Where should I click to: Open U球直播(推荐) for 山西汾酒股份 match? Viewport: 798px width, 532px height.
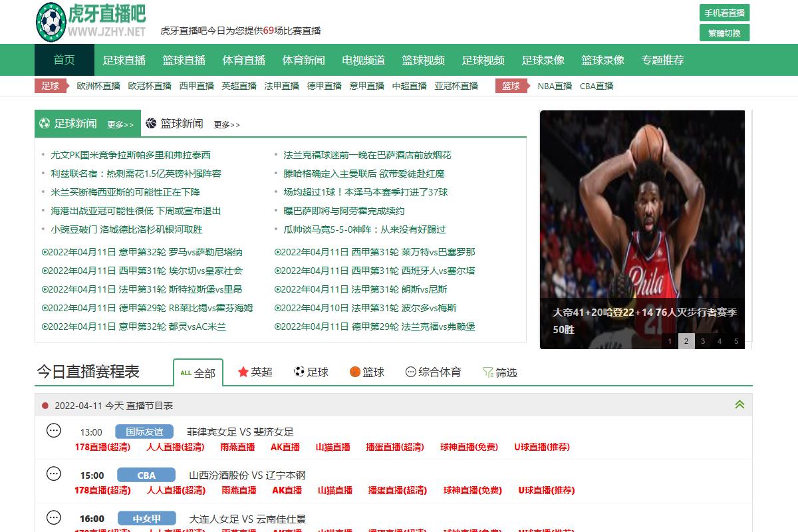point(547,490)
